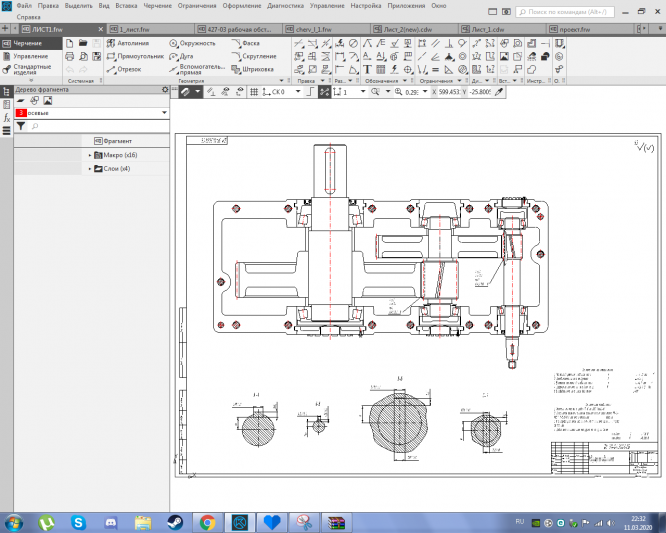Image resolution: width=666 pixels, height=533 pixels.
Task: Switch to the Управление toolbar set
Action: click(x=29, y=57)
